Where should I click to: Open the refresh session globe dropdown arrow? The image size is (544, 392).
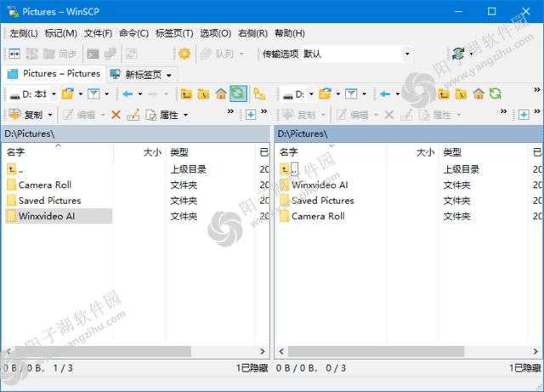471,54
